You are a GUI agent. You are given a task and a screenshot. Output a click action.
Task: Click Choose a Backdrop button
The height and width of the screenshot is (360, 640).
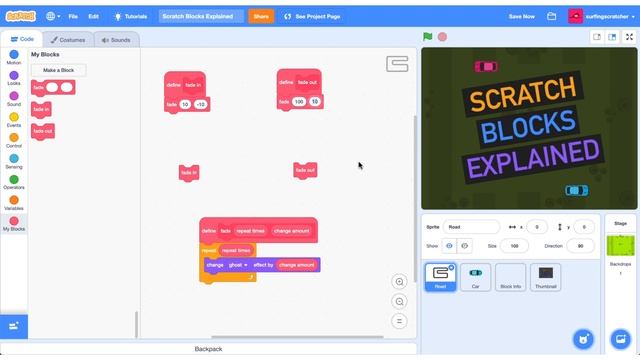(620, 339)
